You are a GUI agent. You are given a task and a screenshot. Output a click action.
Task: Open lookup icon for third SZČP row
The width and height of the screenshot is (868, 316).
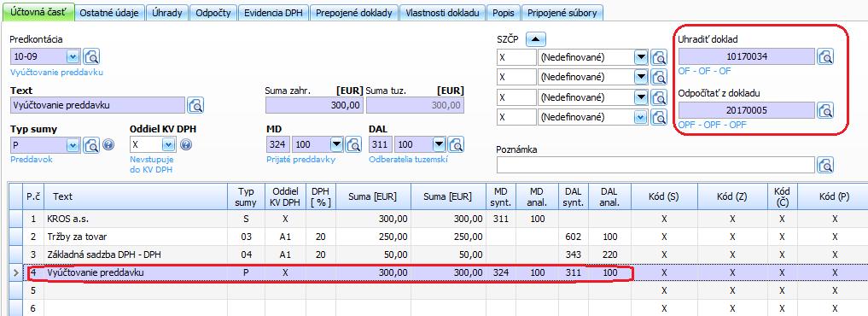click(x=659, y=97)
